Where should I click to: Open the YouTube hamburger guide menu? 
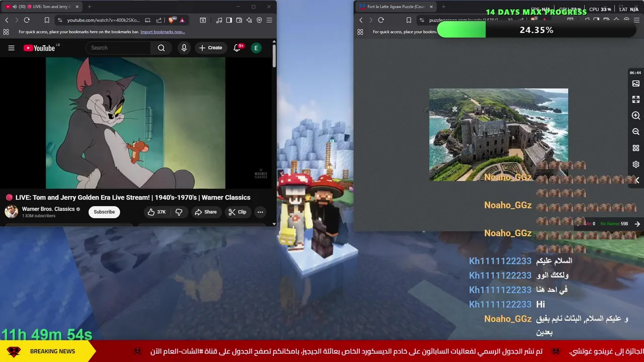(x=11, y=48)
